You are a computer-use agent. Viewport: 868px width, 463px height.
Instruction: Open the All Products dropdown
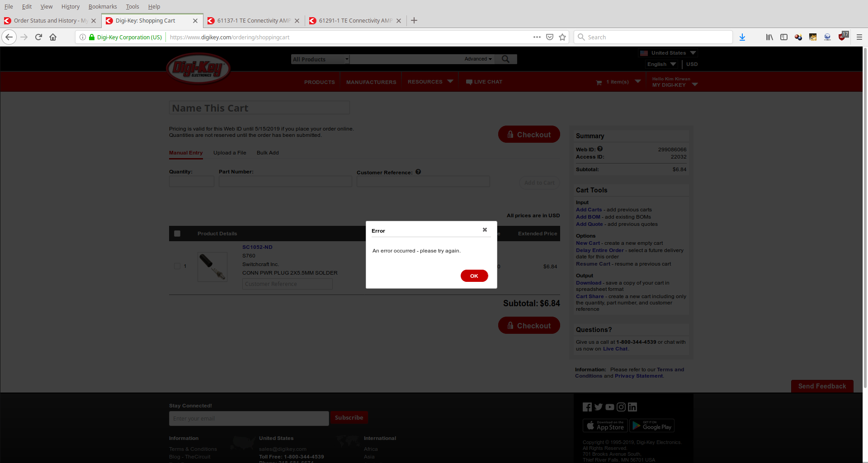tap(321, 59)
